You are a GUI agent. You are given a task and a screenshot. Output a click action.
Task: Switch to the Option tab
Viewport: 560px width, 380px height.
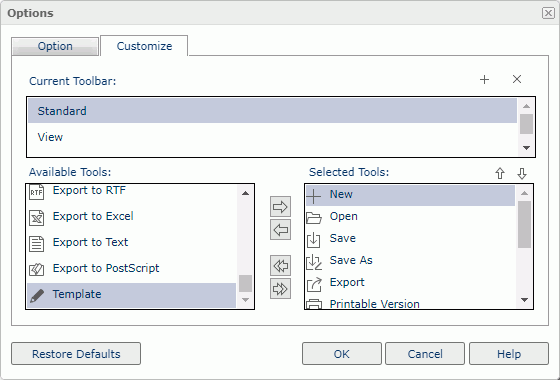55,46
